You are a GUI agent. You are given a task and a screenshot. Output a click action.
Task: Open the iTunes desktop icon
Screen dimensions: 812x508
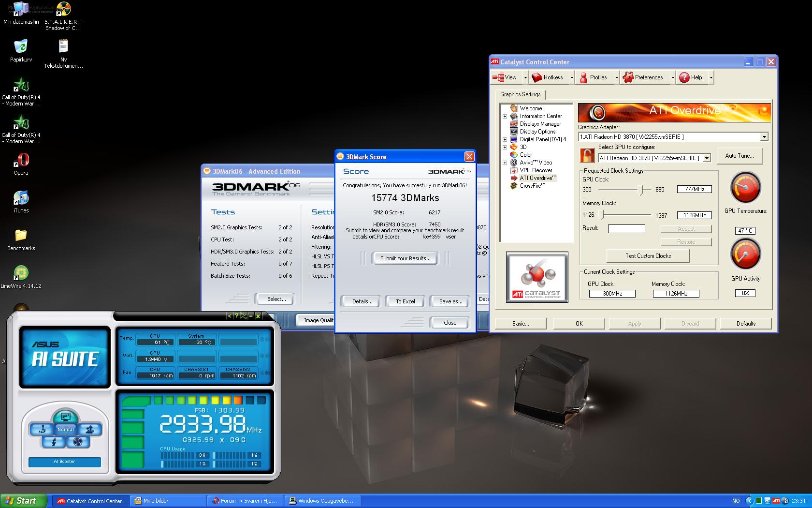[21, 202]
